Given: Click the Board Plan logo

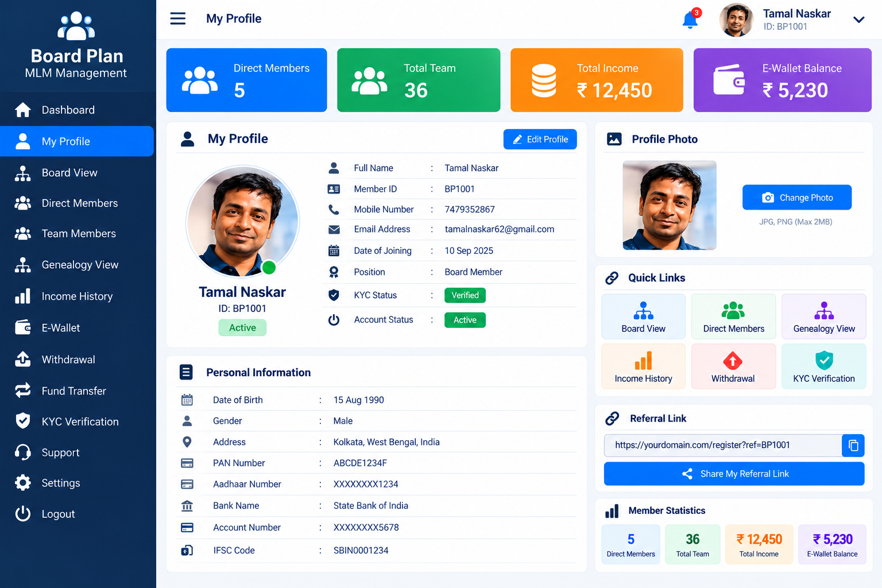Looking at the screenshot, I should (77, 46).
